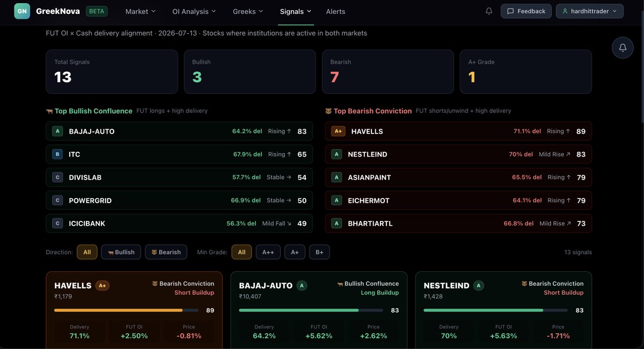This screenshot has width=644, height=349.
Task: Set minimum grade to A++
Action: tap(268, 252)
